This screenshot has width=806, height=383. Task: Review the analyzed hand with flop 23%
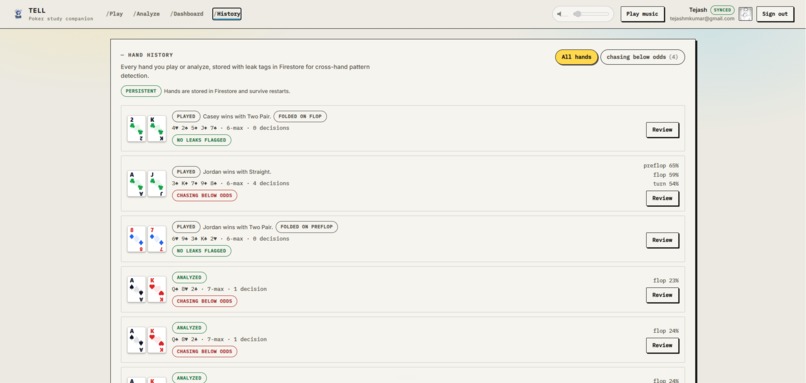tap(662, 295)
